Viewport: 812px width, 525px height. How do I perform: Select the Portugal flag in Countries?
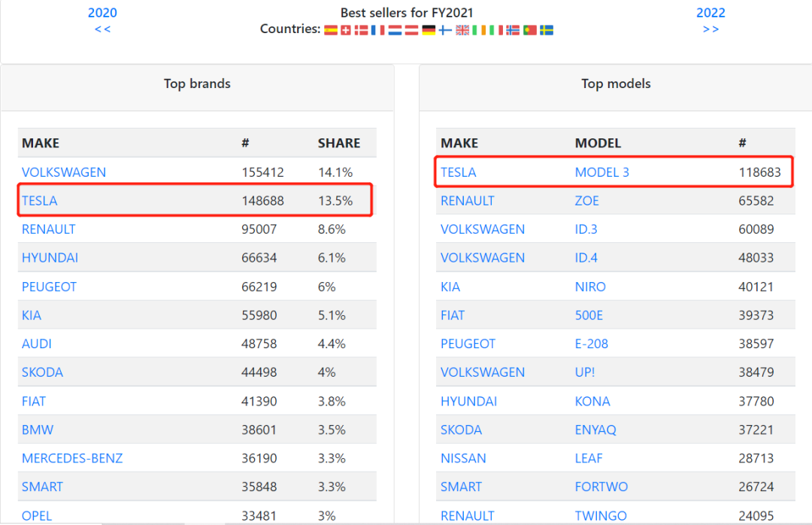(x=530, y=30)
